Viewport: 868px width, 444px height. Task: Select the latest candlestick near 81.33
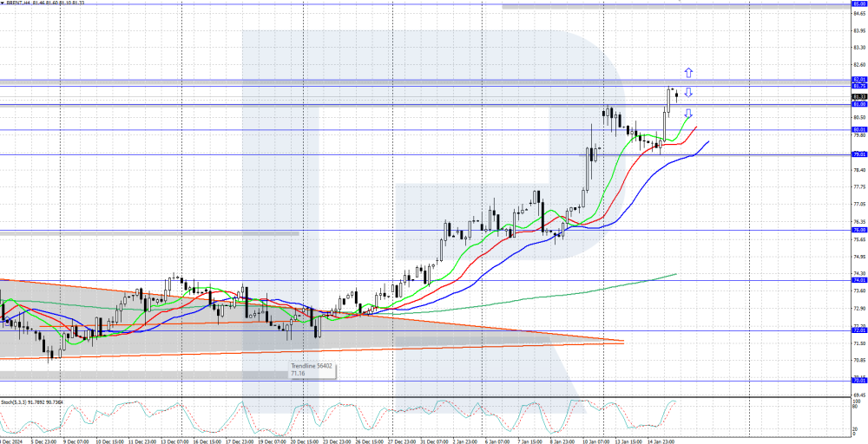pos(676,95)
